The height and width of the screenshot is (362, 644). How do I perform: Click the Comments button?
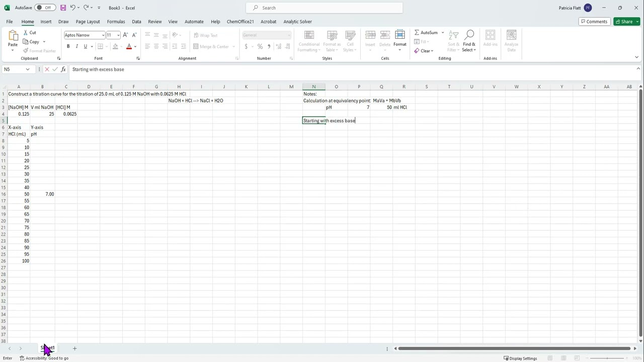(x=594, y=22)
